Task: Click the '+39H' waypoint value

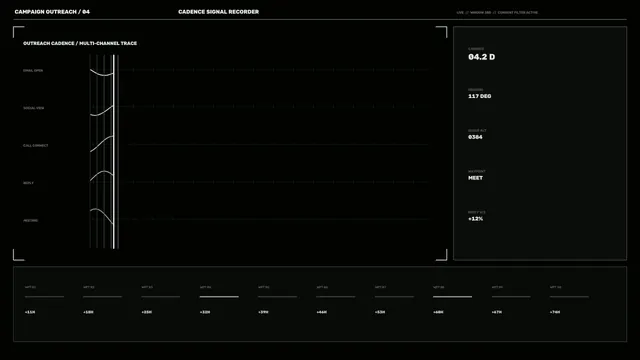Action: click(263, 312)
